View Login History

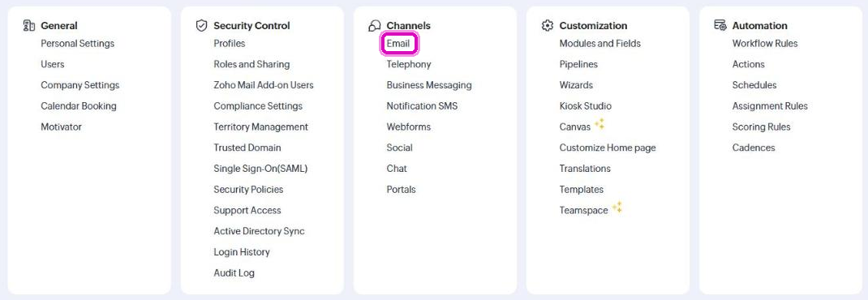242,252
